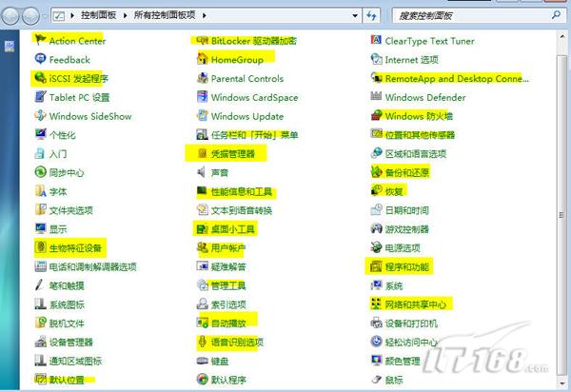
Task: Click the 游戏控制器 gamepad icon
Action: tap(376, 228)
